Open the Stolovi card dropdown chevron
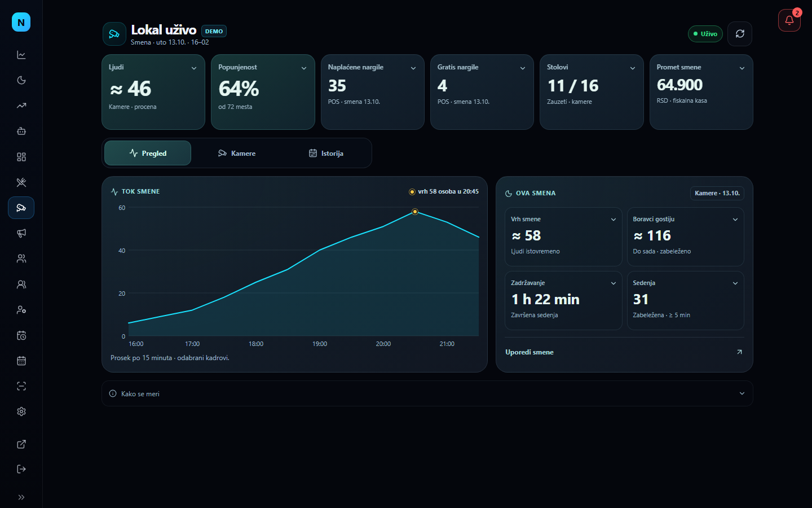 [x=633, y=68]
